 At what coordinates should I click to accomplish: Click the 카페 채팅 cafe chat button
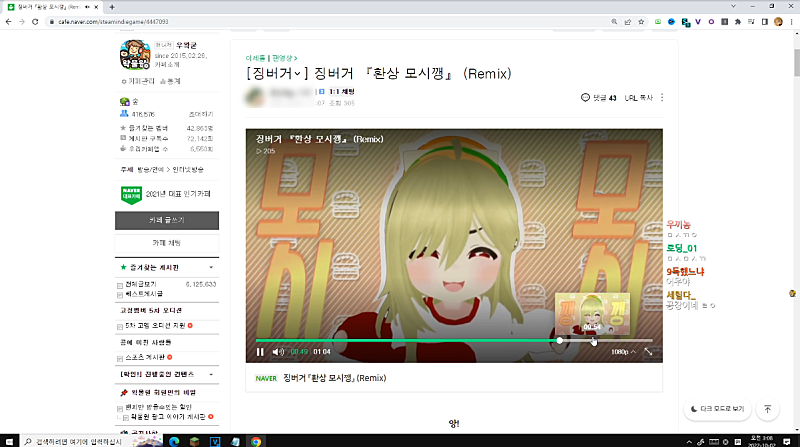167,243
